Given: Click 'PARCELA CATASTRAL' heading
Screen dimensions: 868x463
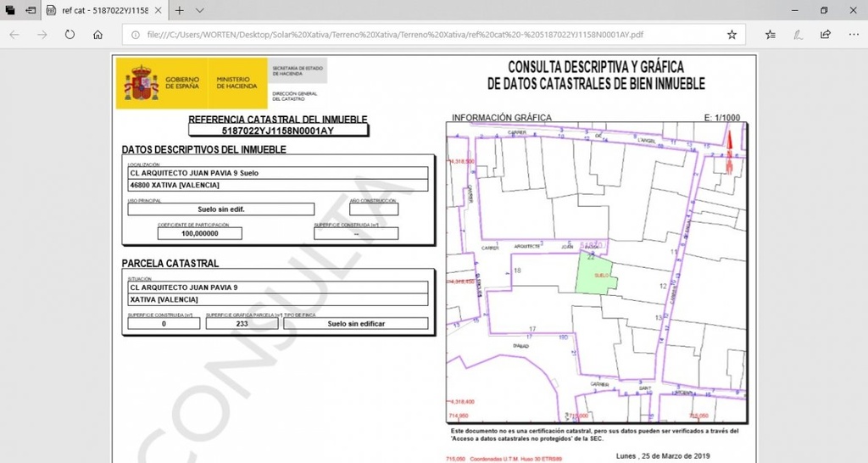Looking at the screenshot, I should click(170, 264).
